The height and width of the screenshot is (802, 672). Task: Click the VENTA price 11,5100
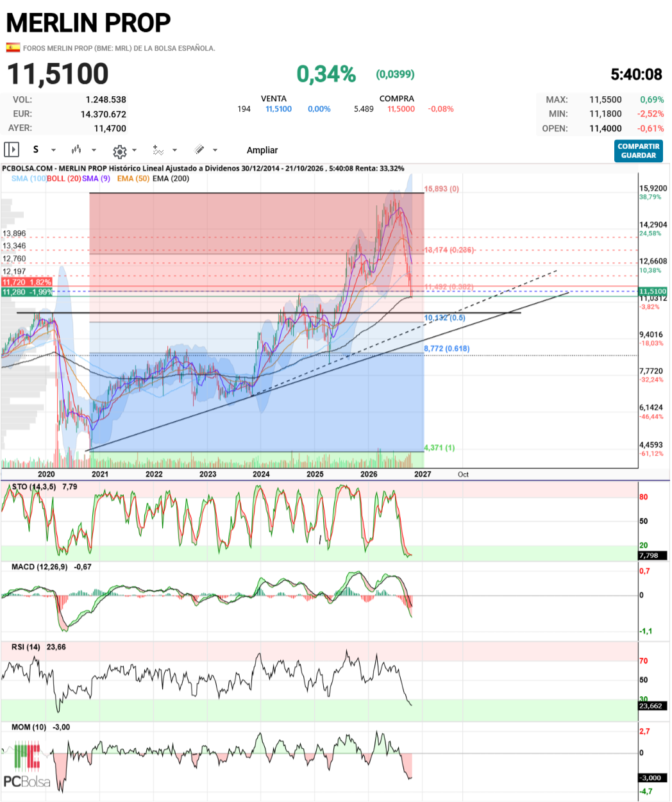point(278,109)
